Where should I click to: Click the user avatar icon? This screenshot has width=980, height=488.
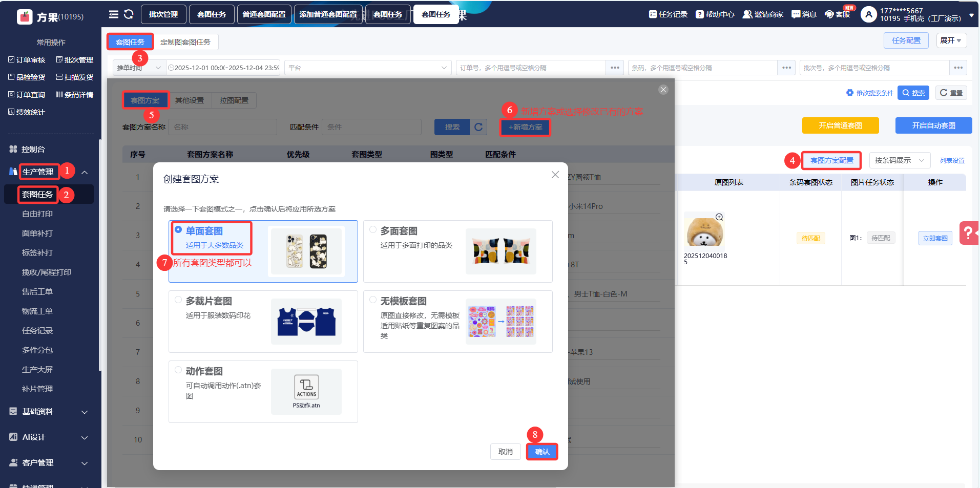tap(868, 14)
